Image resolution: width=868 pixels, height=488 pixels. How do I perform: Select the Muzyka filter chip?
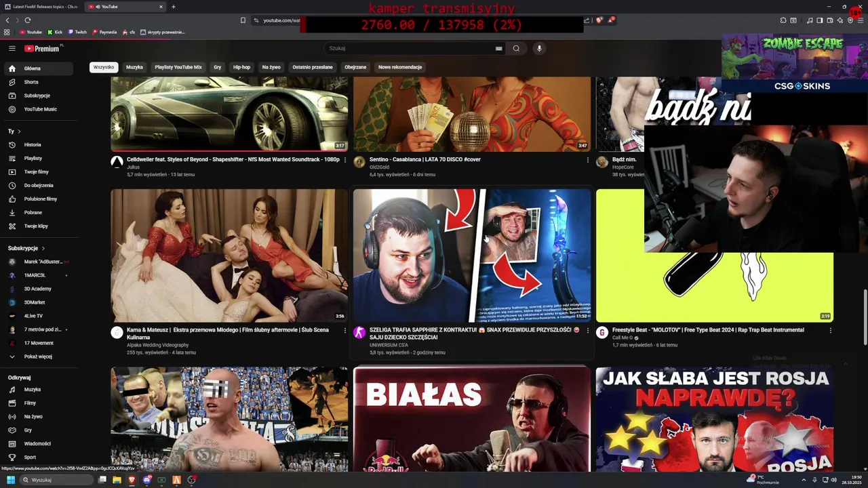point(134,67)
